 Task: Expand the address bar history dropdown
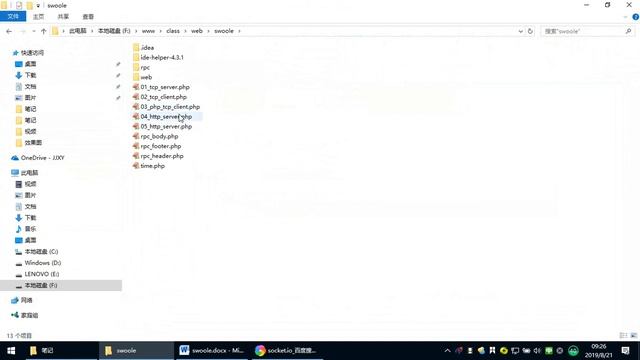point(520,31)
